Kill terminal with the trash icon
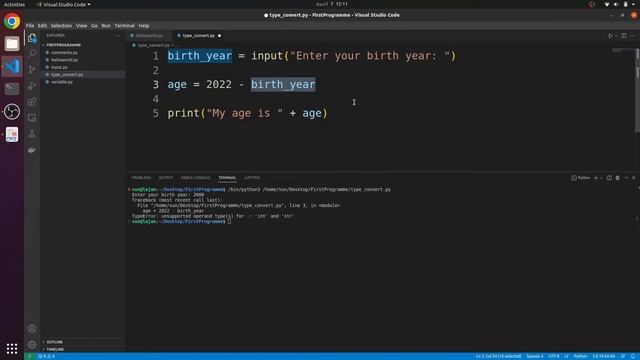Image resolution: width=640 pixels, height=360 pixels. point(618,178)
